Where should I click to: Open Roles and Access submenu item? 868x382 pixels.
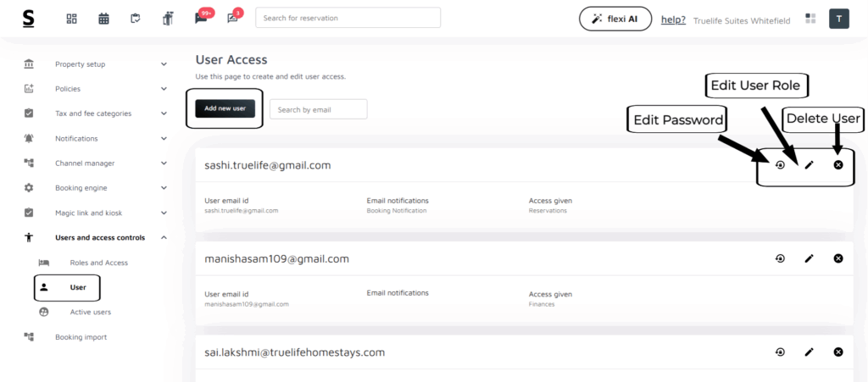point(98,263)
